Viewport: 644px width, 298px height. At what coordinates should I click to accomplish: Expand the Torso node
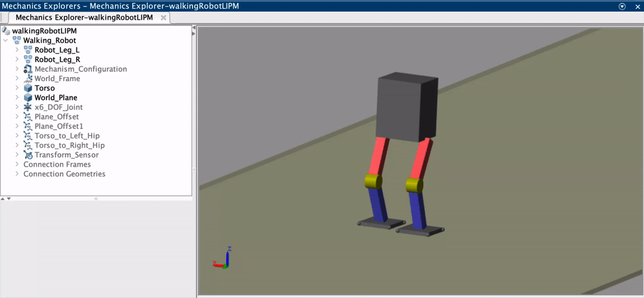17,88
